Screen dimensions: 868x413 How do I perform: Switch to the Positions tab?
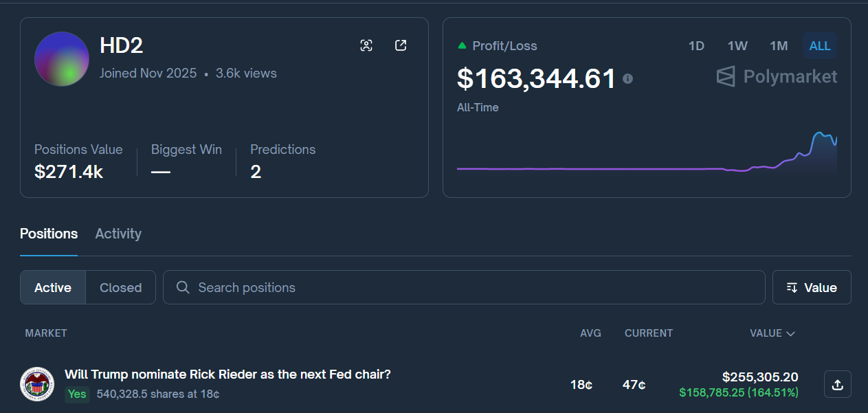pos(49,234)
